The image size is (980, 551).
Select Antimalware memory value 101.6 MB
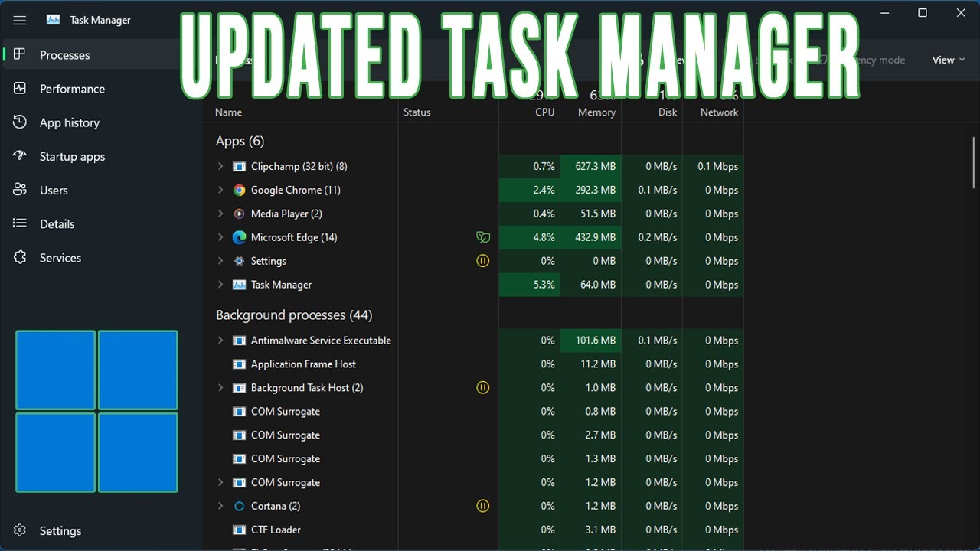pyautogui.click(x=595, y=341)
